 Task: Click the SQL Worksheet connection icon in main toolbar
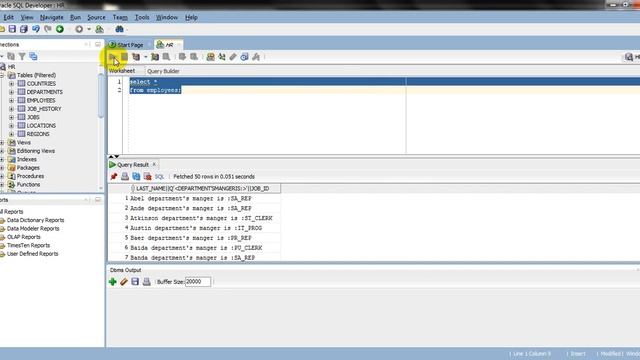pos(99,29)
